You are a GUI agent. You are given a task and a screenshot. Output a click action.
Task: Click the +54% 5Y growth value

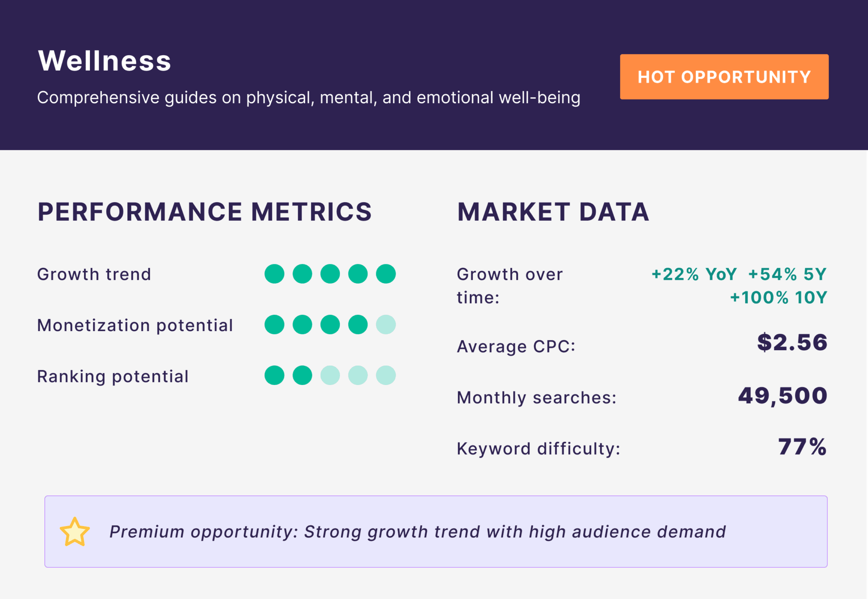(x=787, y=274)
